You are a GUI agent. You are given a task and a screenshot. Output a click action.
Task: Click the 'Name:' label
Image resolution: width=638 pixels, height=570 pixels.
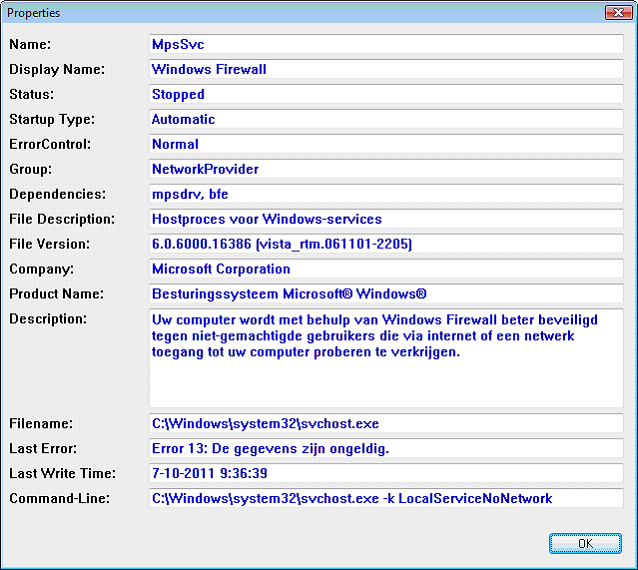30,44
